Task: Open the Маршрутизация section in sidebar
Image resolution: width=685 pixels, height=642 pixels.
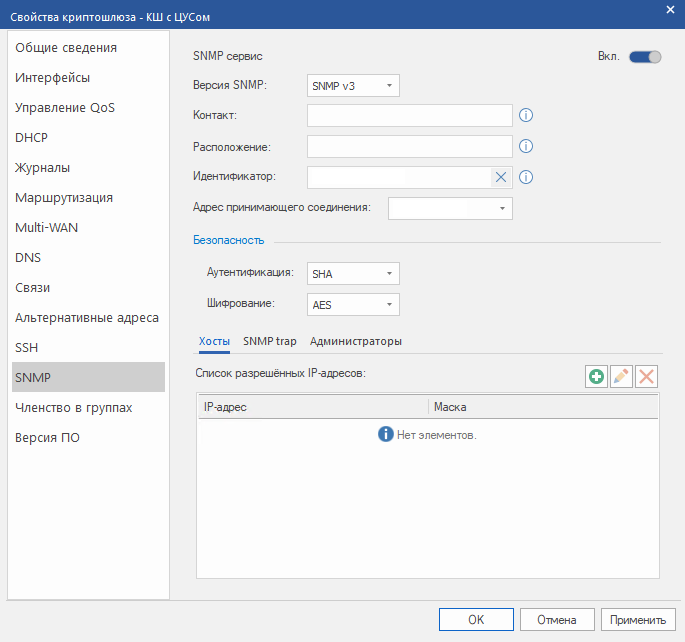Action: pos(64,197)
